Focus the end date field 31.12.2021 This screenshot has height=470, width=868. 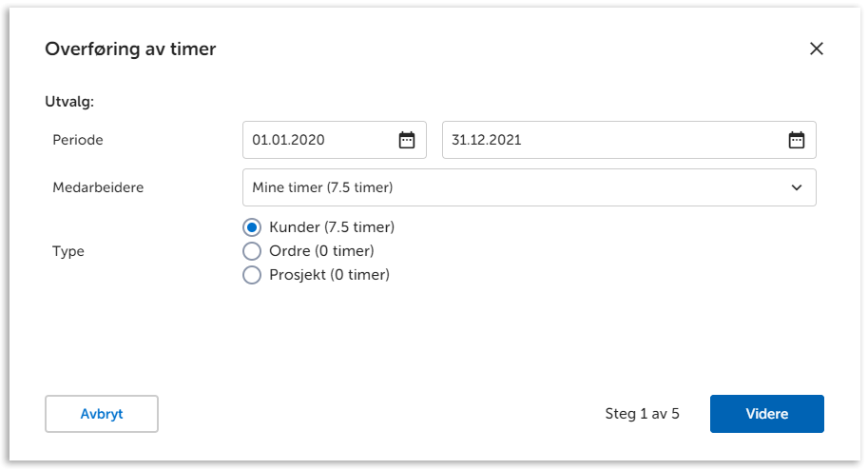[608, 140]
